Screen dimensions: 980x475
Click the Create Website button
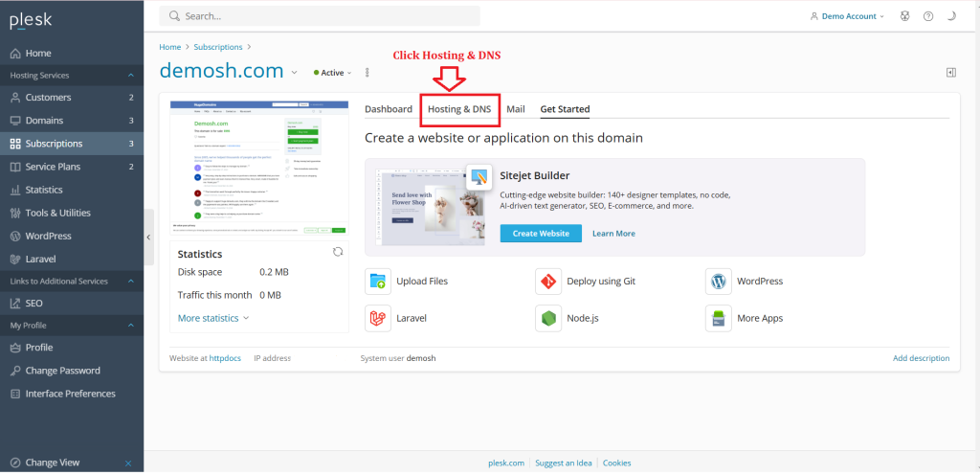(542, 233)
